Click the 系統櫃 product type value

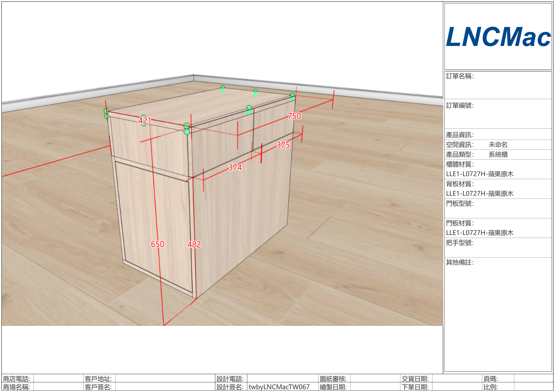(498, 155)
